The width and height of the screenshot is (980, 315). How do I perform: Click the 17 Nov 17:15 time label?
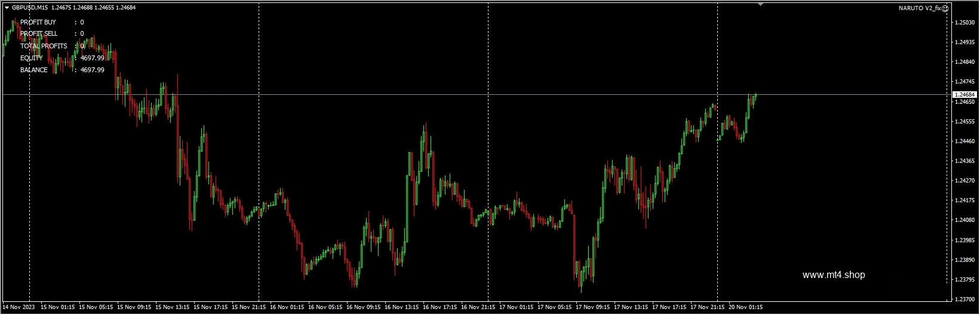pos(669,308)
